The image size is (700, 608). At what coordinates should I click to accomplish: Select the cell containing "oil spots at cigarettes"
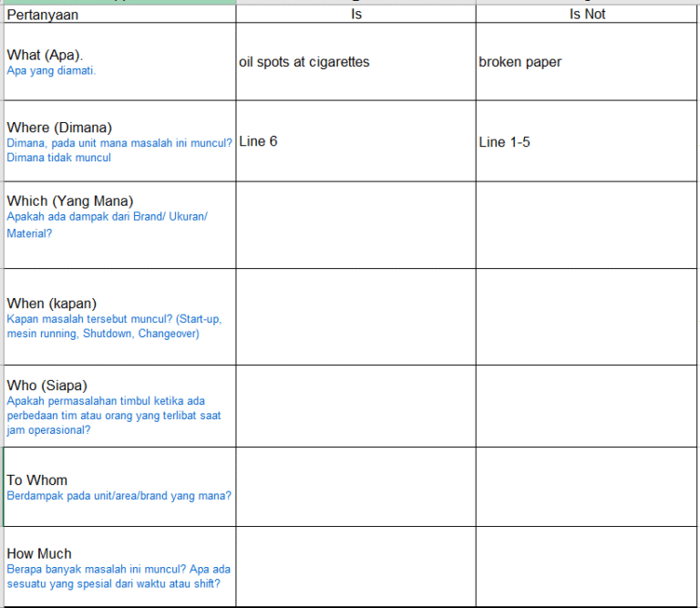(355, 62)
